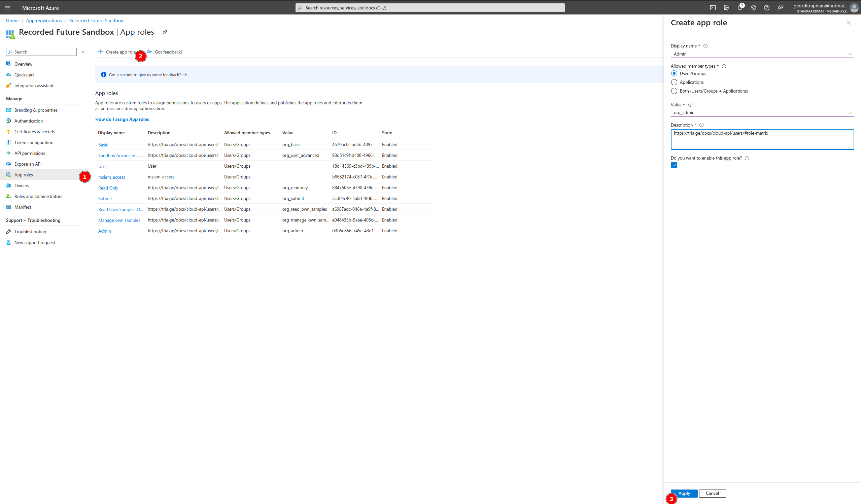
Task: Open the Read Only app role
Action: tap(108, 188)
